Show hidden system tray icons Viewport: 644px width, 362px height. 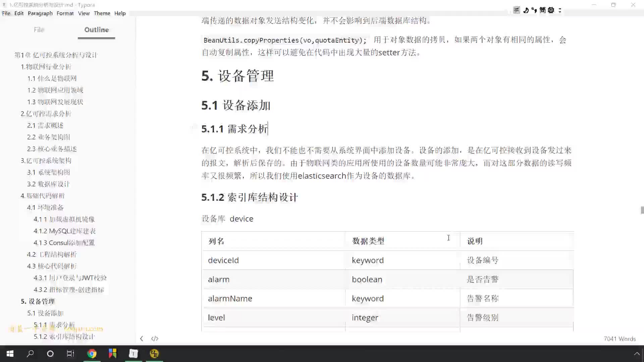pos(636,354)
